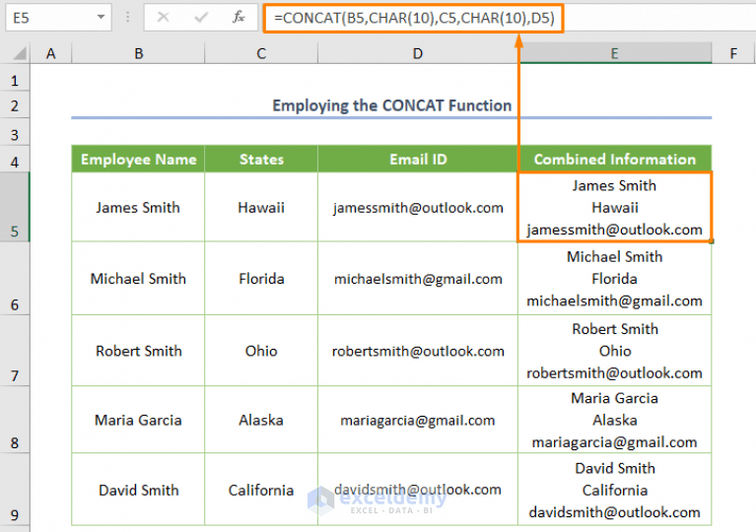Select Robert Smith's combined information cell
This screenshot has width=756, height=532.
[x=615, y=351]
